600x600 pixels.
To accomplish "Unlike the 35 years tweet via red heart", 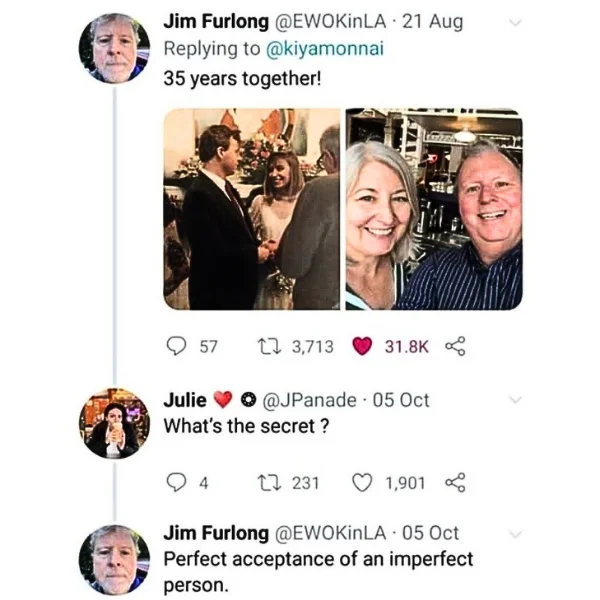I will click(x=363, y=346).
